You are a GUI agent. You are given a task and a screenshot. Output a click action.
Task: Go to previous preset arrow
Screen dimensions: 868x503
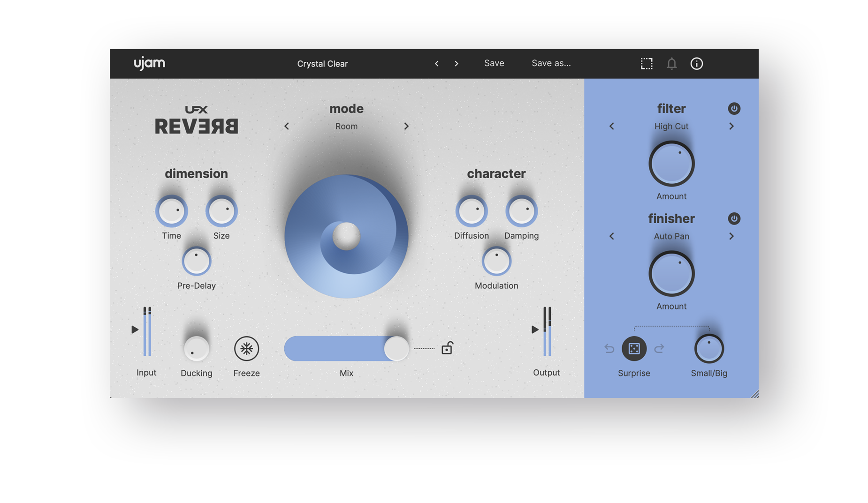coord(436,63)
